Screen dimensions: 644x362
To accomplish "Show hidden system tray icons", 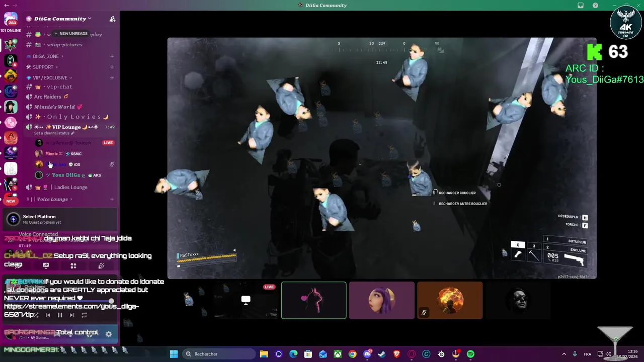I will point(564,354).
